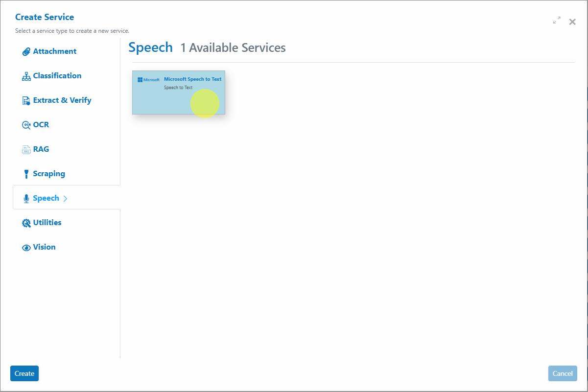Viewport: 588px width, 392px height.
Task: Open the Extract & Verify category
Action: pyautogui.click(x=62, y=100)
